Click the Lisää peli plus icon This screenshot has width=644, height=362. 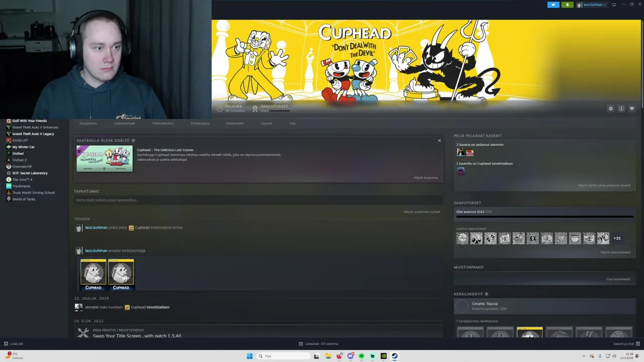[x=6, y=344]
